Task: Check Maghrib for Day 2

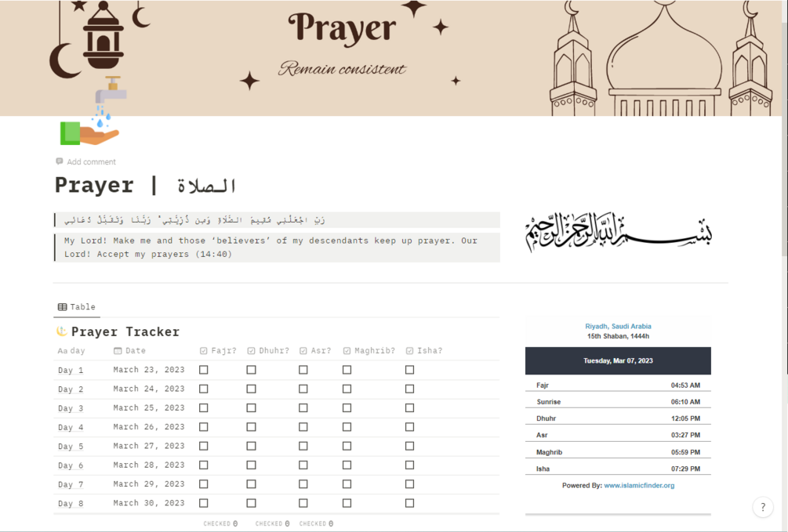Action: click(347, 389)
